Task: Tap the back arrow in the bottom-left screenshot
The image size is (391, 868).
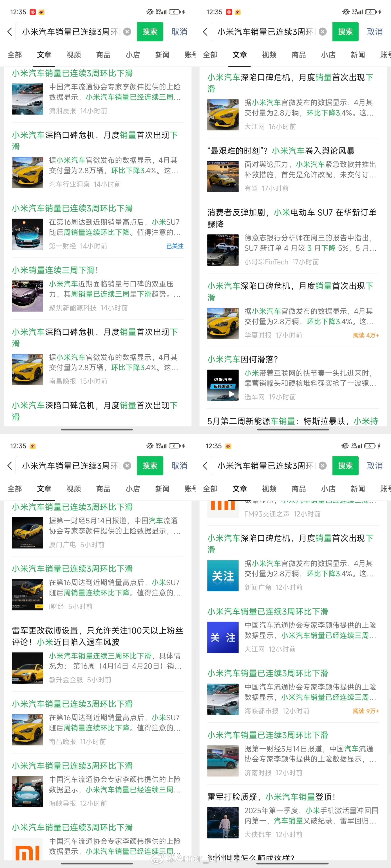Action: coord(9,466)
